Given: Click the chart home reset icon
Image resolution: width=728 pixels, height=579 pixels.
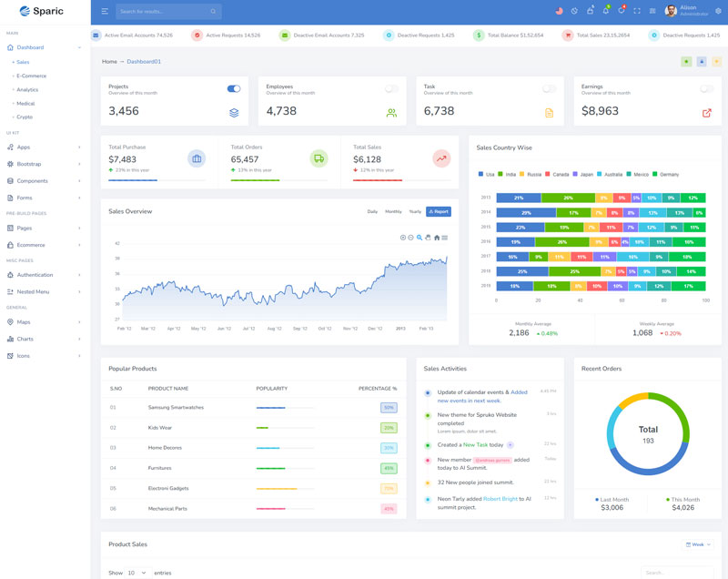Looking at the screenshot, I should (437, 238).
